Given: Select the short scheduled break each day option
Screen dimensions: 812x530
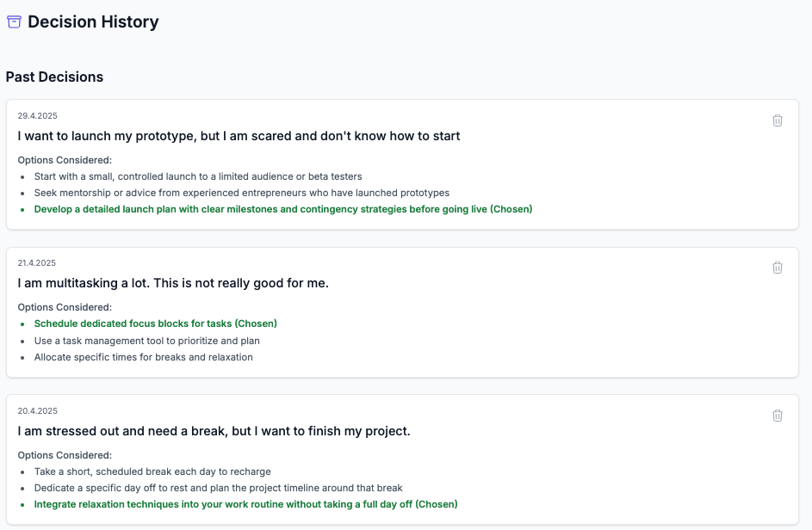Looking at the screenshot, I should pyautogui.click(x=152, y=471).
